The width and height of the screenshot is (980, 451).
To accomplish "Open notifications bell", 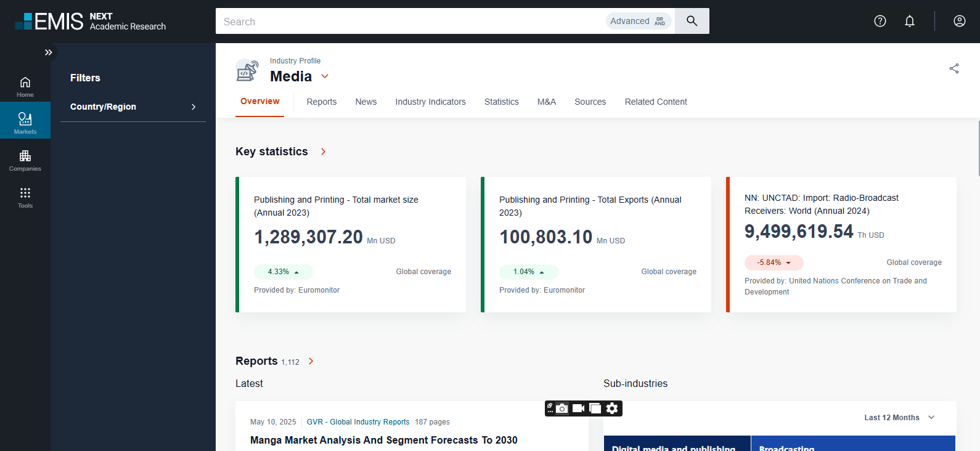I will 909,21.
